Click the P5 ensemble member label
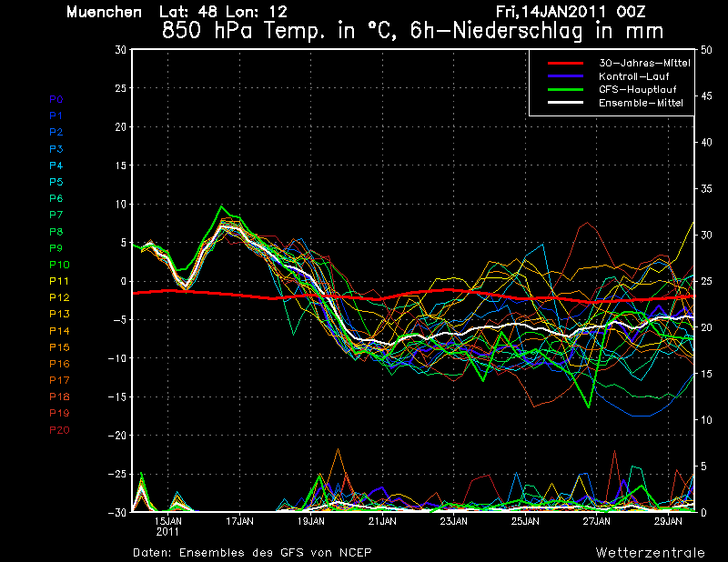Image resolution: width=728 pixels, height=562 pixels. click(x=56, y=182)
